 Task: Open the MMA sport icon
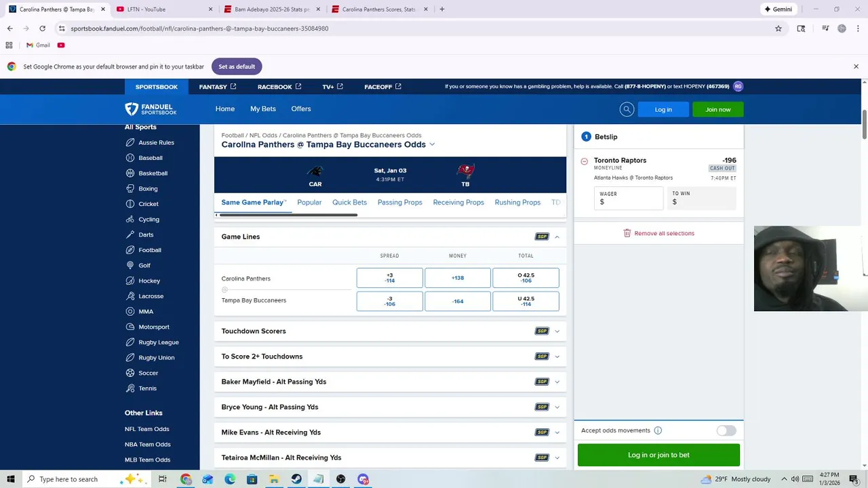(x=130, y=311)
